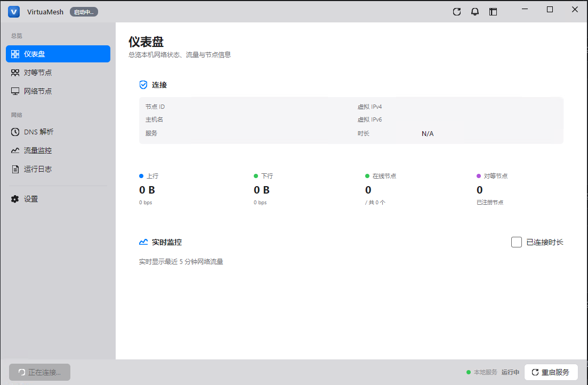
Task: Click the green 本地服务 status dot
Action: [x=469, y=372]
